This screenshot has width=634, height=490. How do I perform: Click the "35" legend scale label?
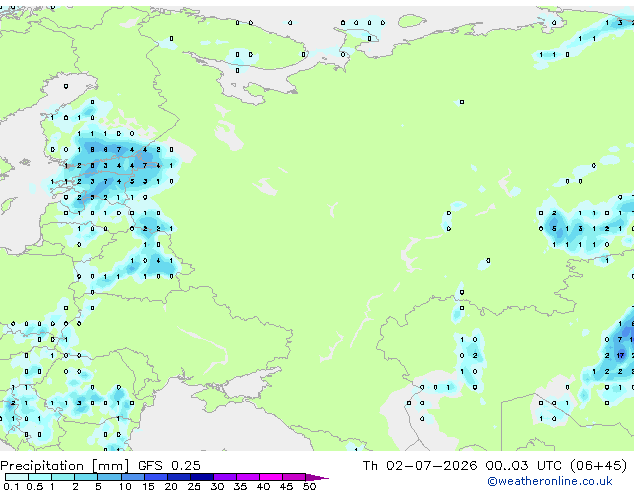pyautogui.click(x=240, y=486)
